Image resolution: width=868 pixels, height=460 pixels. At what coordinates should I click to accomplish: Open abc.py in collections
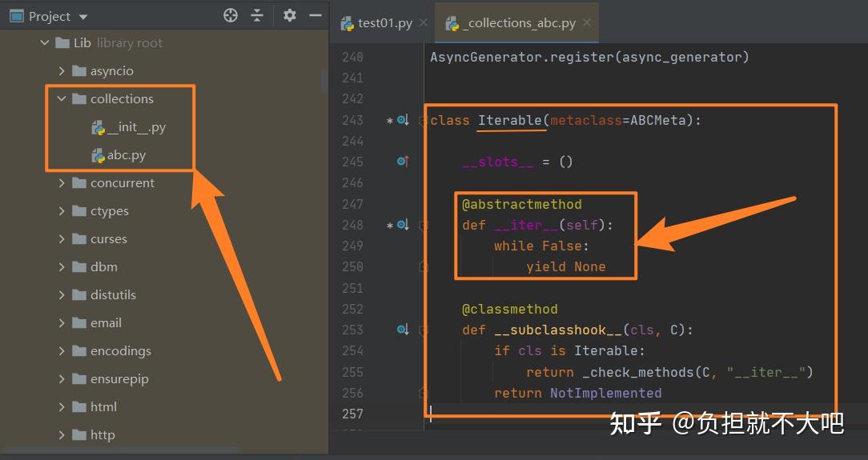(x=127, y=155)
